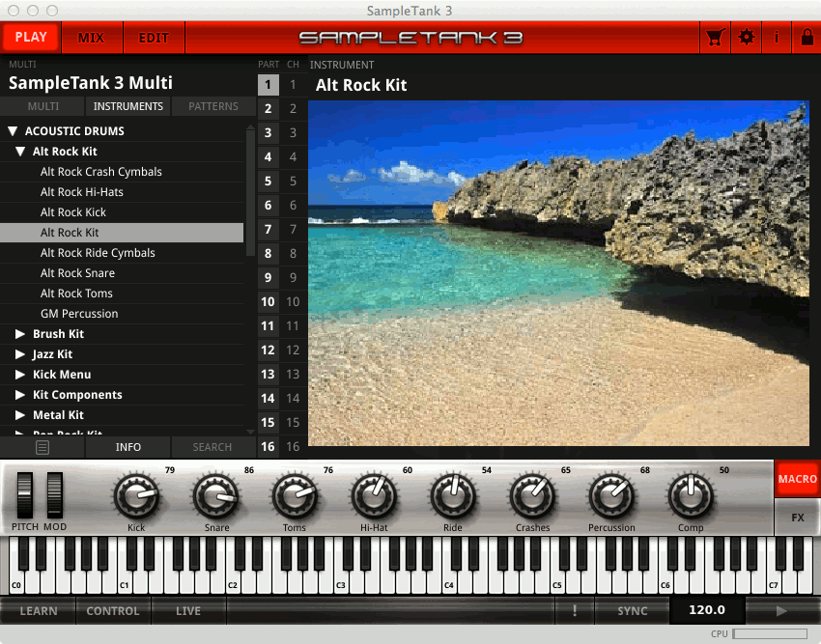Select Alt Rock Crash Cymbals instrument
The width and height of the screenshot is (821, 644).
(122, 172)
